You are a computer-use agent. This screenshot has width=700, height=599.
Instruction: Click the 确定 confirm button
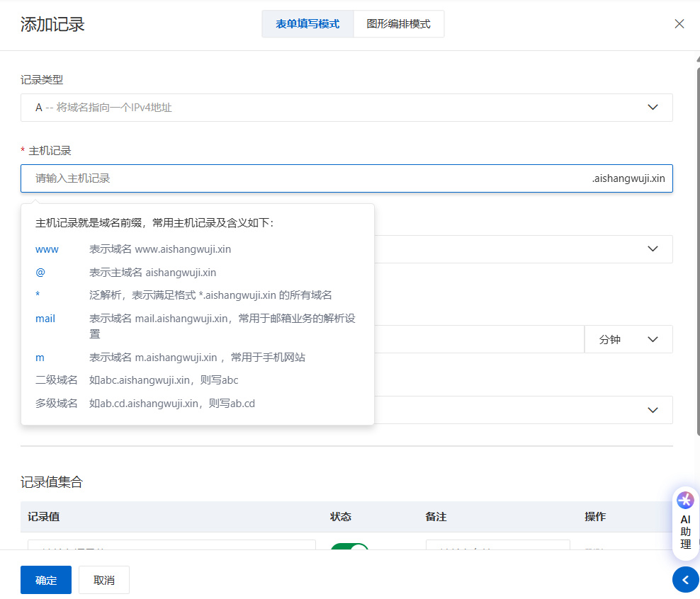(46, 580)
